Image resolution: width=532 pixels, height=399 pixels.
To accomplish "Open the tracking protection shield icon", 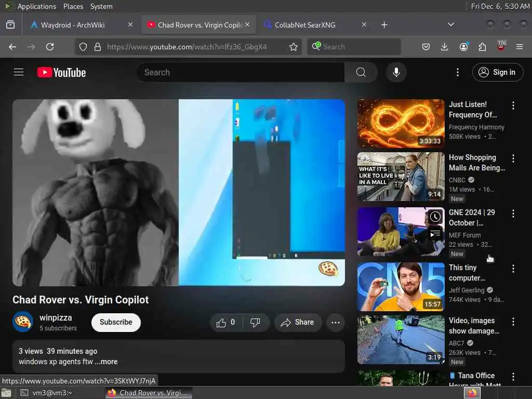I will pos(83,47).
